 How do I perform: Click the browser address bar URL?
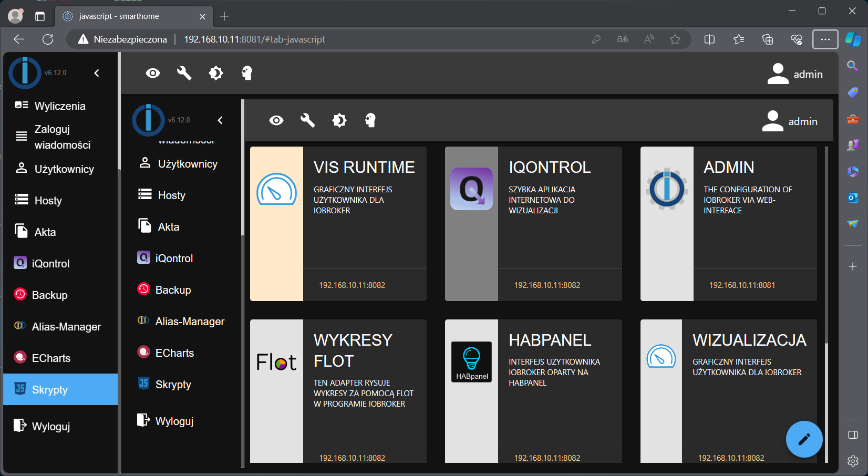pyautogui.click(x=254, y=39)
